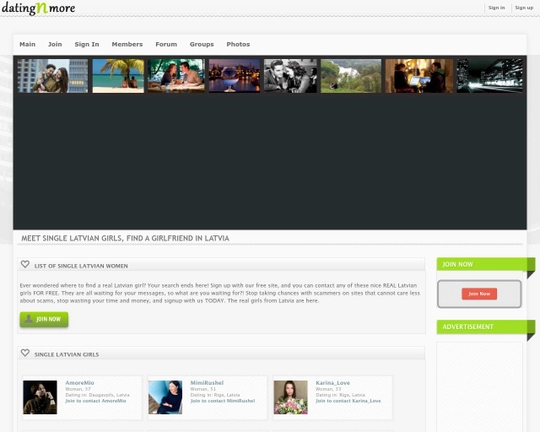This screenshot has height=432, width=540.
Task: Select the black and white couple thumbnail
Action: pos(290,76)
